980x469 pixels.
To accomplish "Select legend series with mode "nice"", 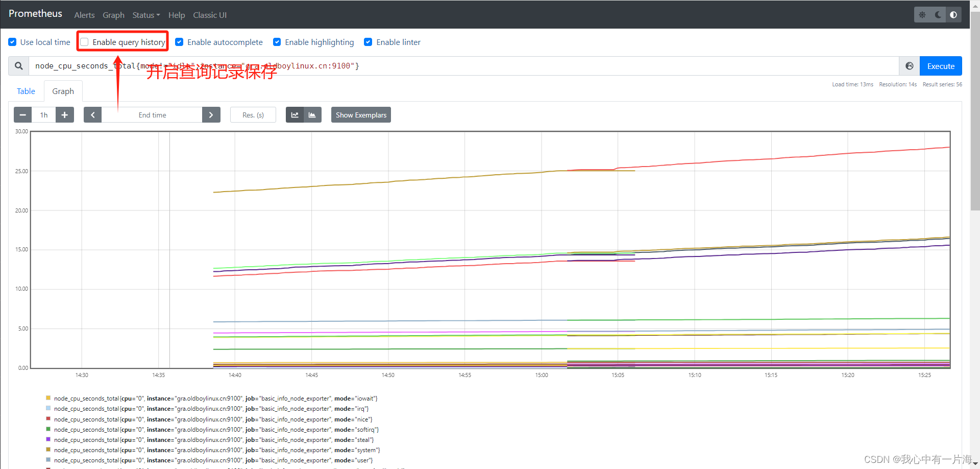I will point(213,419).
